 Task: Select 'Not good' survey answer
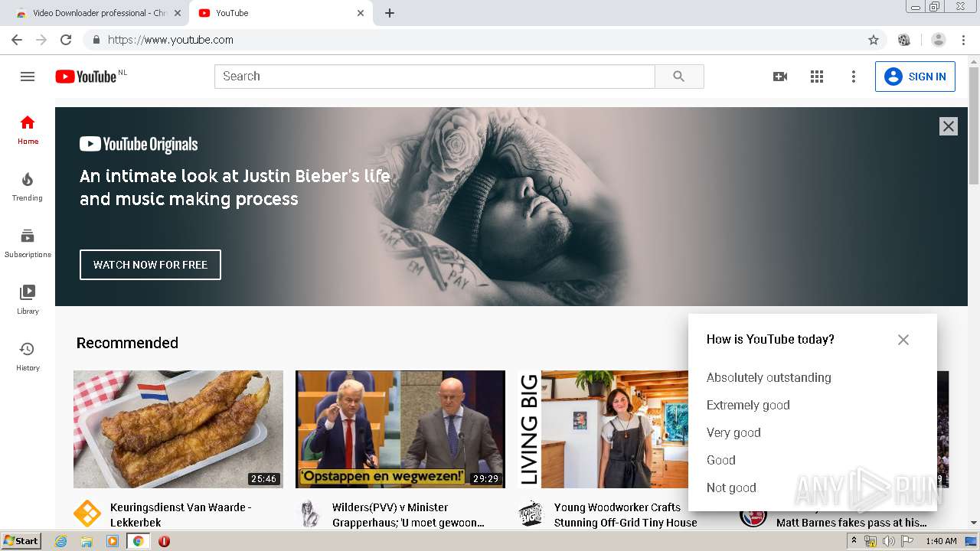point(731,487)
